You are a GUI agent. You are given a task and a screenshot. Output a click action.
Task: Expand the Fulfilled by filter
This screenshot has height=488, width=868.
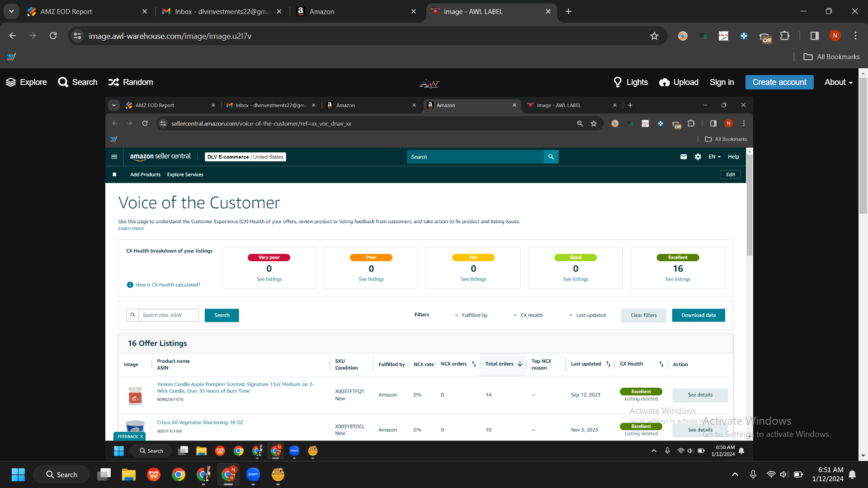click(x=471, y=315)
